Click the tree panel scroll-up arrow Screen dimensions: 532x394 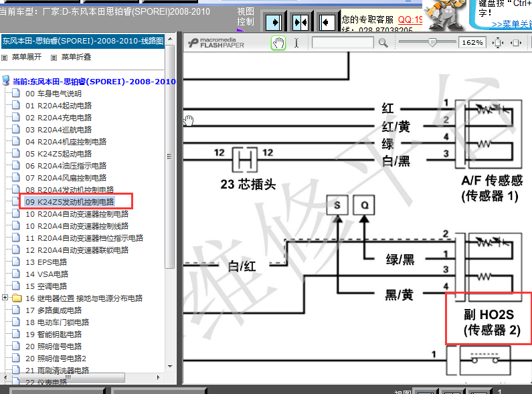(170, 39)
